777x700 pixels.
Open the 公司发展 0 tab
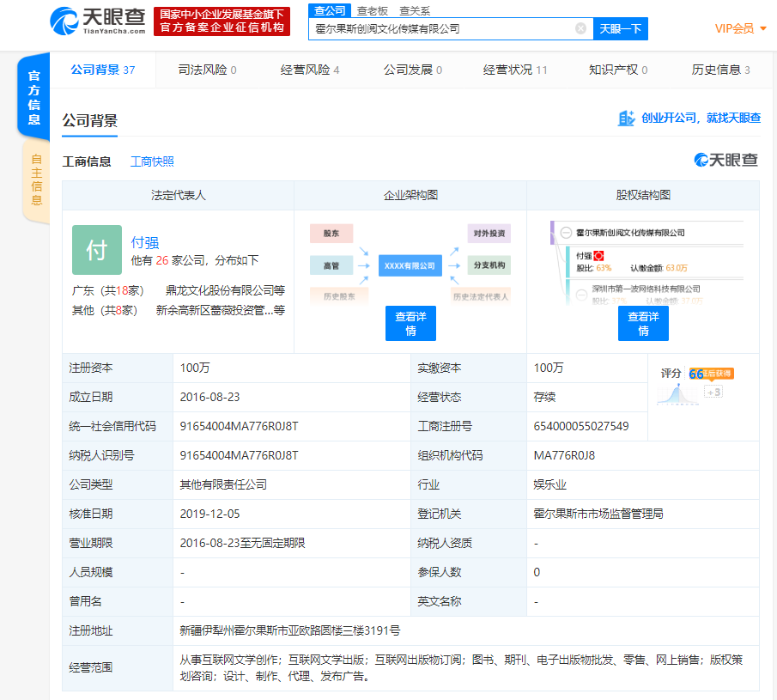click(412, 70)
